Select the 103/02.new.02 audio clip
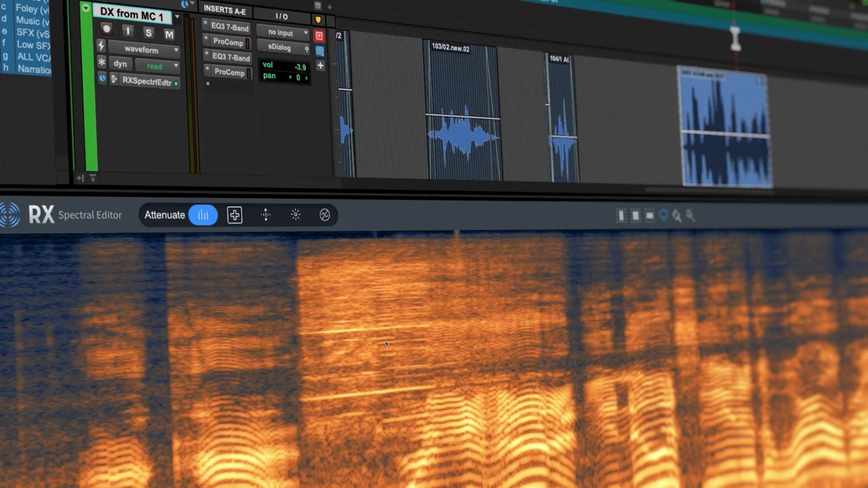The height and width of the screenshot is (488, 868). (463, 110)
